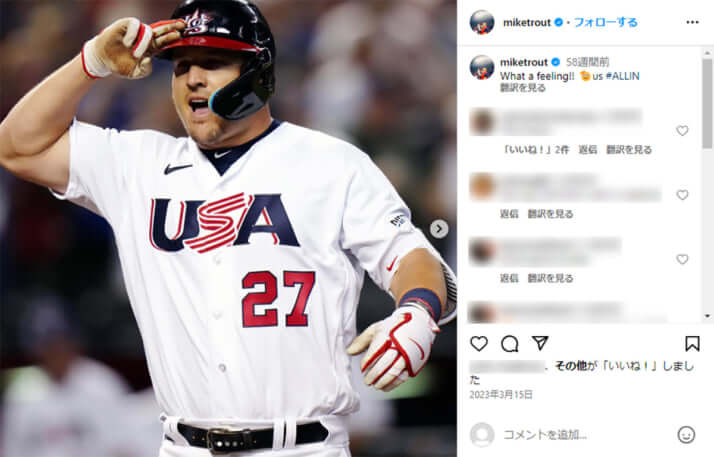714x457 pixels.
Task: Open the comment bubble icon
Action: point(510,344)
